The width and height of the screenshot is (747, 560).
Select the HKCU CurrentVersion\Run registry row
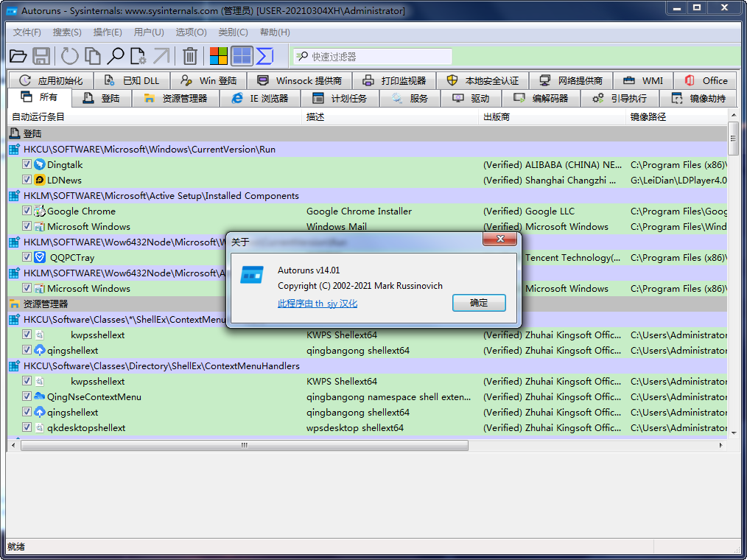tap(368, 149)
